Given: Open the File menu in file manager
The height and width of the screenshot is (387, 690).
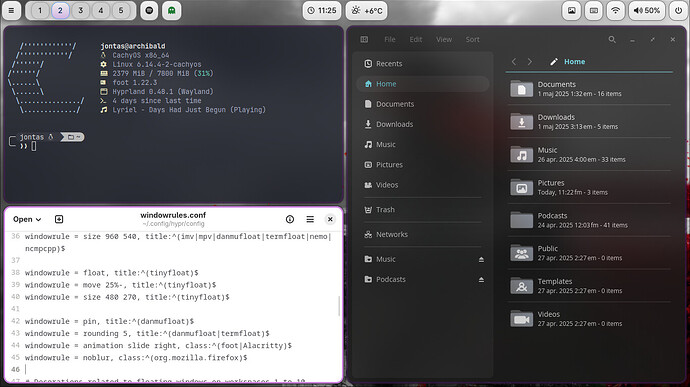Looking at the screenshot, I should click(389, 40).
